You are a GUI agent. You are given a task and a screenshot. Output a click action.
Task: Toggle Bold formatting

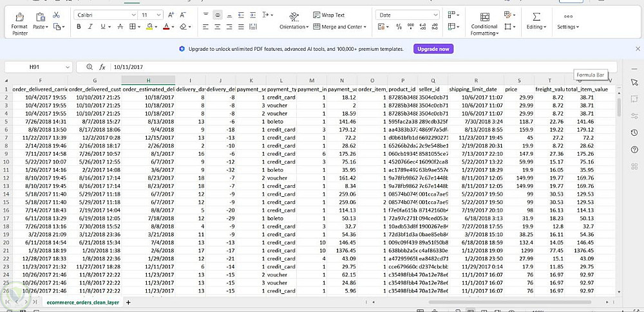(79, 26)
